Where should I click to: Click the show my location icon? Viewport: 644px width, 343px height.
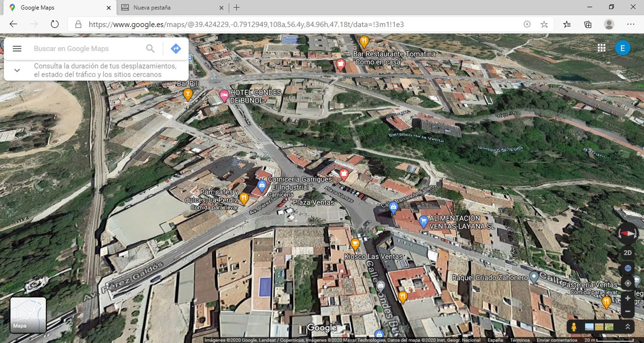[x=628, y=283]
